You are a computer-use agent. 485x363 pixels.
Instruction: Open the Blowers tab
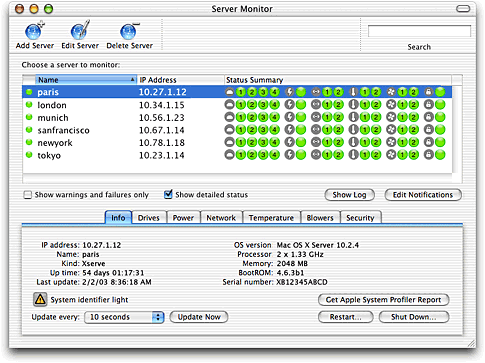[320, 218]
